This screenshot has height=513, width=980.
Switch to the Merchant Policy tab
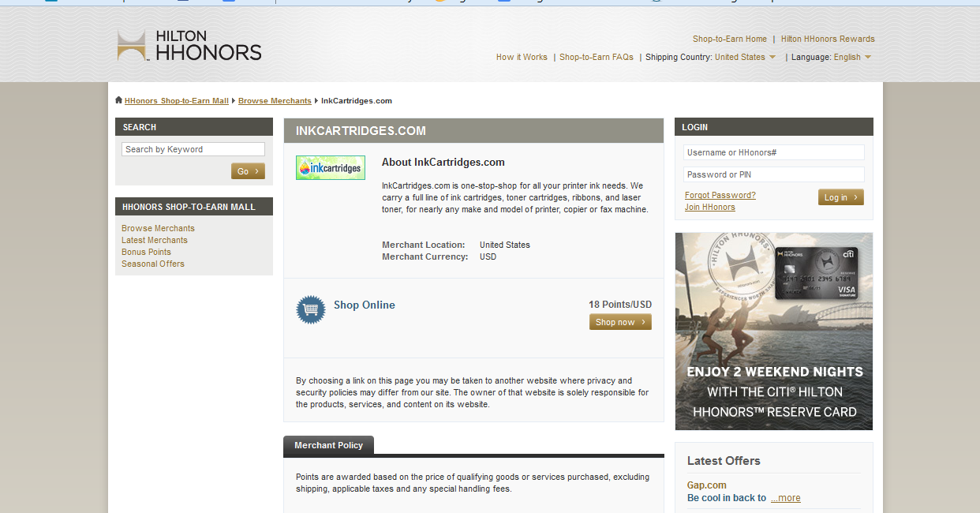[328, 445]
